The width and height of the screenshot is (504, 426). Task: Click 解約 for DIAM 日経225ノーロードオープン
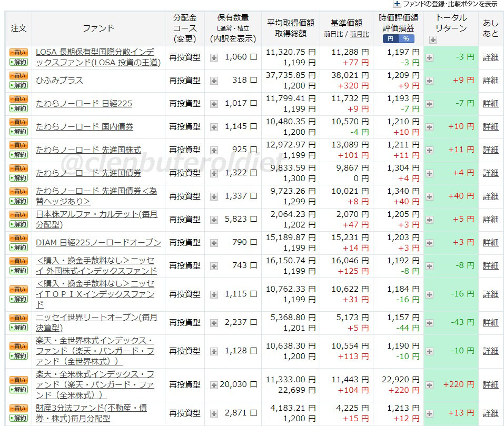coord(18,247)
